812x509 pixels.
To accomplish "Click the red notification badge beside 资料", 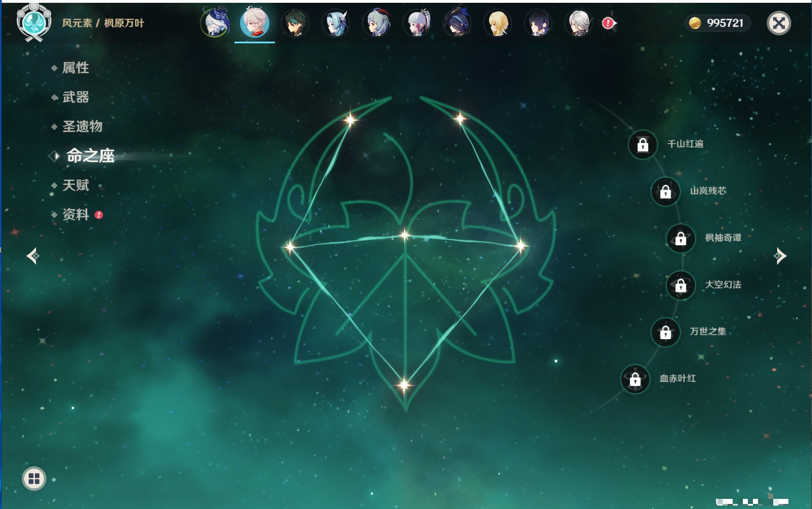I will (99, 215).
